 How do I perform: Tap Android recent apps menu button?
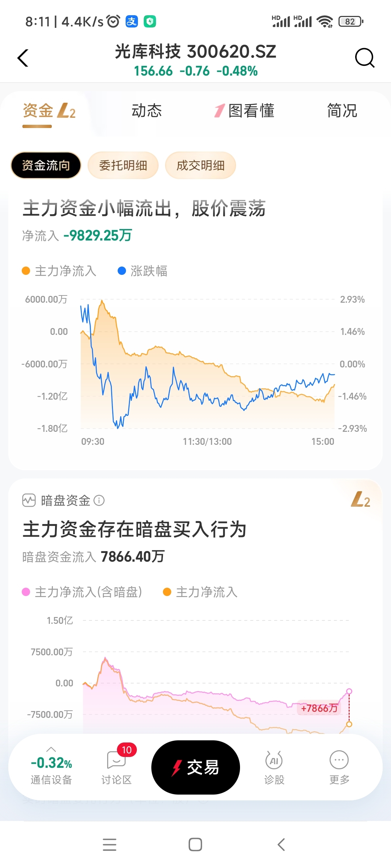[109, 844]
